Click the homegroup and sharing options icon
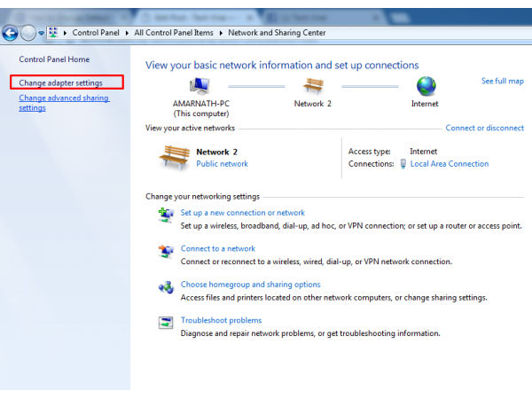This screenshot has width=532, height=399. click(x=166, y=286)
